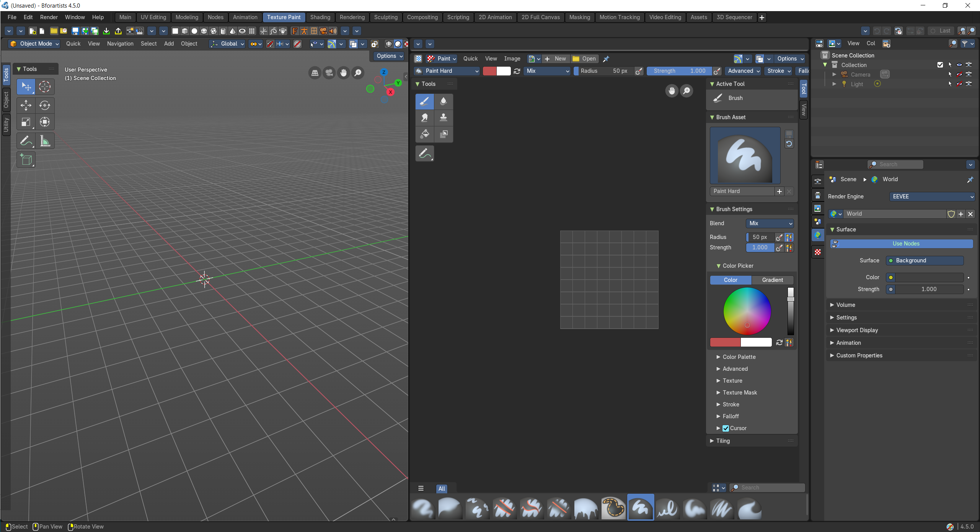Toggle Collection visibility eye icon
980x532 pixels.
[x=959, y=65]
